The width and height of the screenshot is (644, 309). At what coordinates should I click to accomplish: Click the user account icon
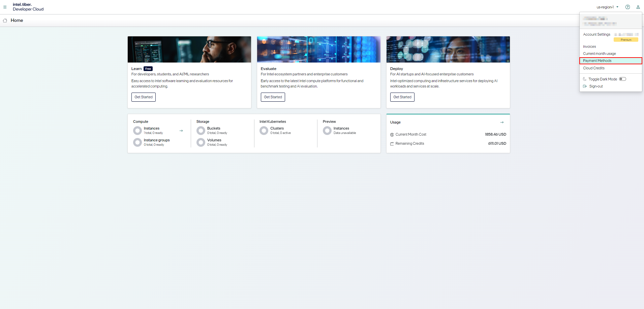tap(638, 7)
